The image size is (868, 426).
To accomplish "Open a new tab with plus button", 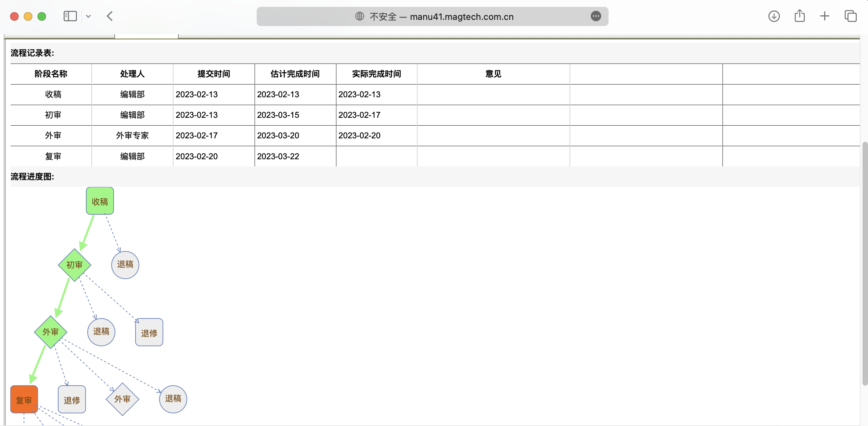I will 825,16.
